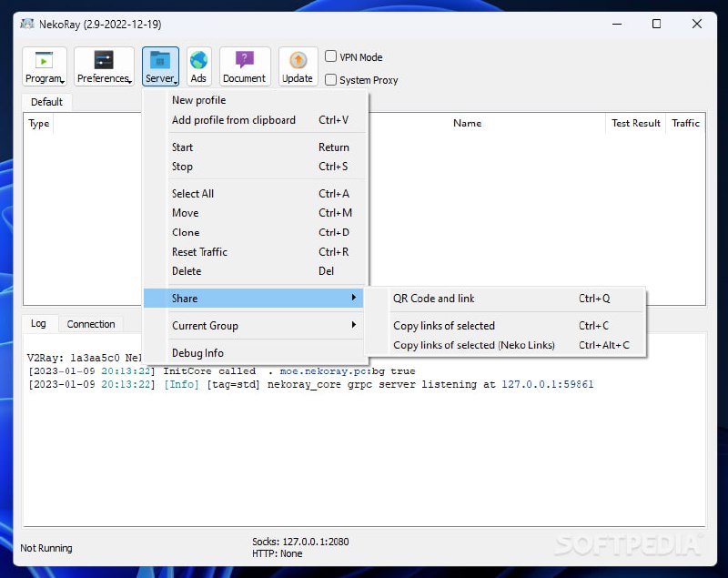The height and width of the screenshot is (578, 728).
Task: Click the NekoRay title bar app icon
Action: [27, 24]
